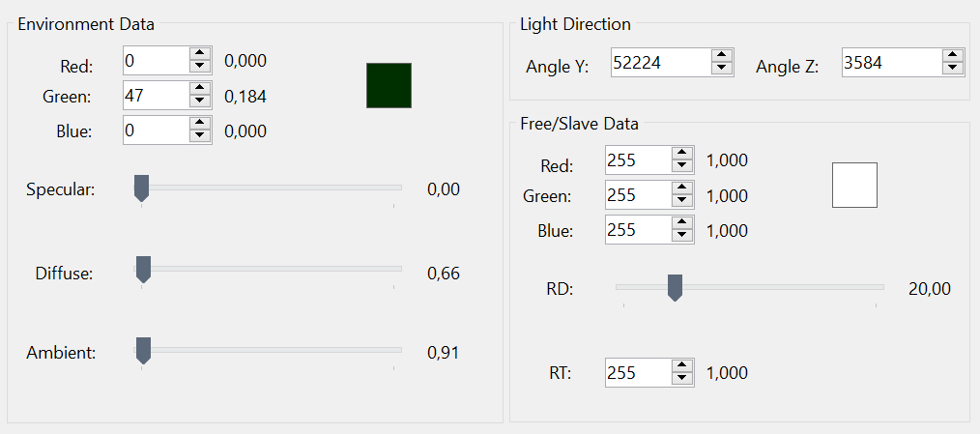Click the RD slider handle
Screen dimensions: 980x434
coord(675,286)
